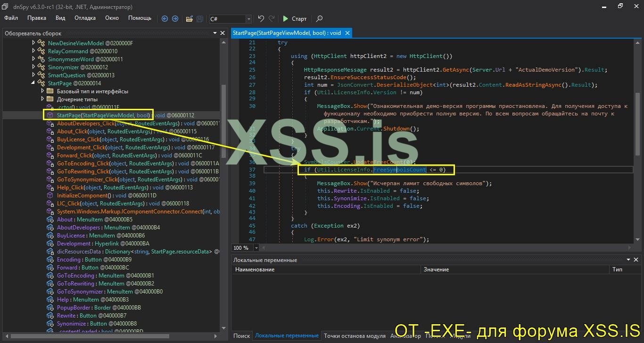This screenshot has height=343, width=644.
Task: Click the folder icon beside Базовый тип и интерфейсы
Action: (x=50, y=91)
